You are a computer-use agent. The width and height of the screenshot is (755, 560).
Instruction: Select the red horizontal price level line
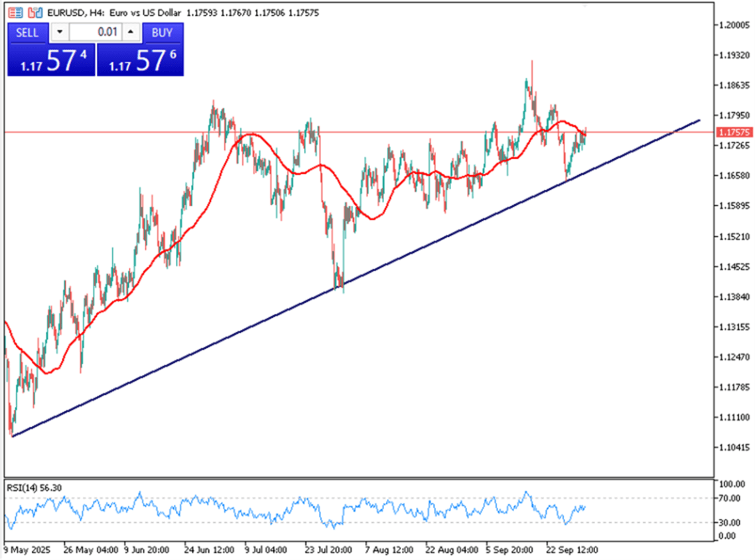tap(398, 132)
